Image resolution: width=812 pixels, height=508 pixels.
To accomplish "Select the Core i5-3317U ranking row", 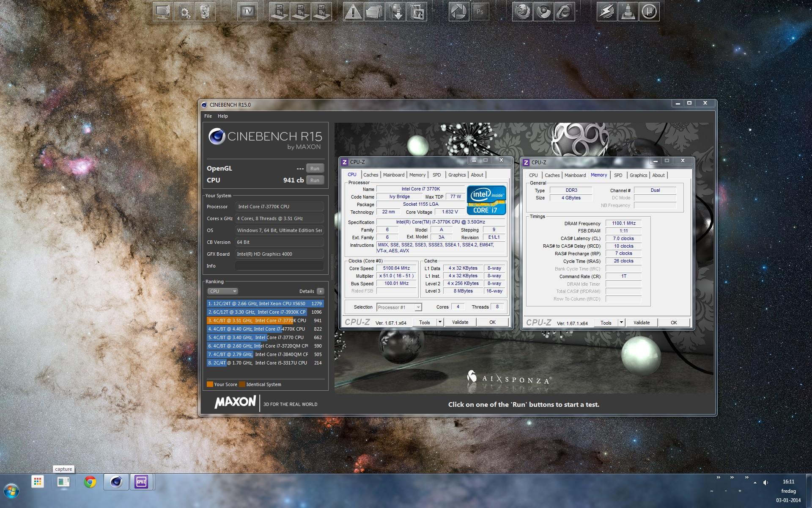I will [265, 363].
